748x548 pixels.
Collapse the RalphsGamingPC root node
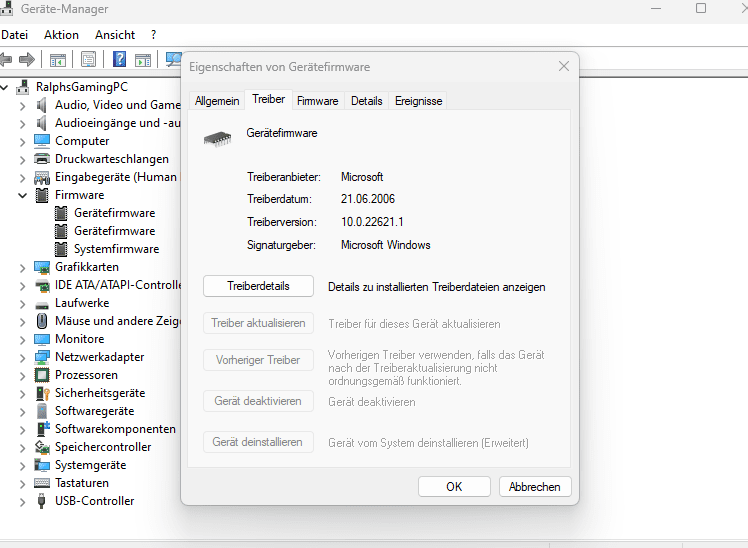coord(5,87)
